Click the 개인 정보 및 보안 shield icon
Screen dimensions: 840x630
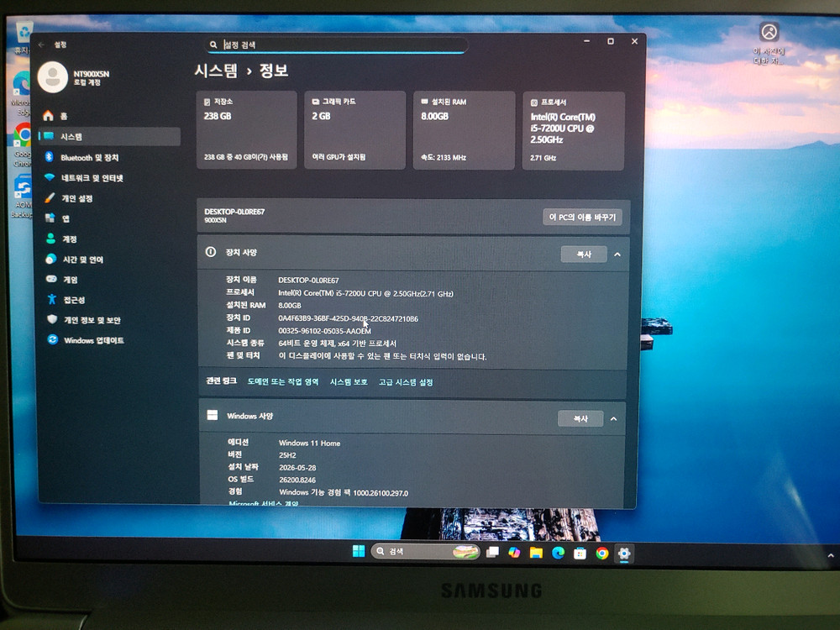click(52, 319)
